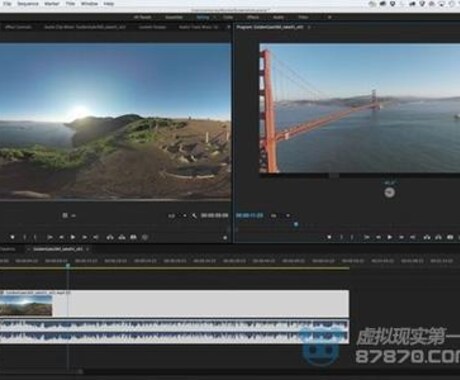
Task: Click the Source monitor duration timecode
Action: pyautogui.click(x=214, y=216)
